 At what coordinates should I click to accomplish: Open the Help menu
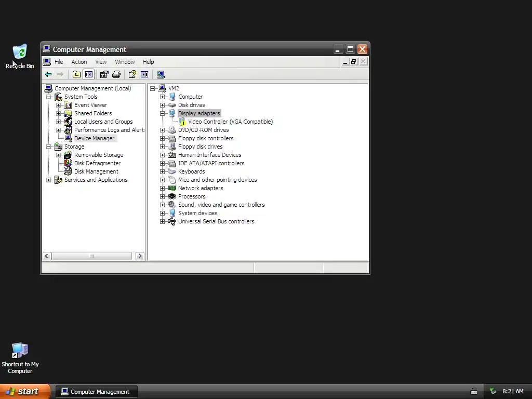[x=148, y=62]
